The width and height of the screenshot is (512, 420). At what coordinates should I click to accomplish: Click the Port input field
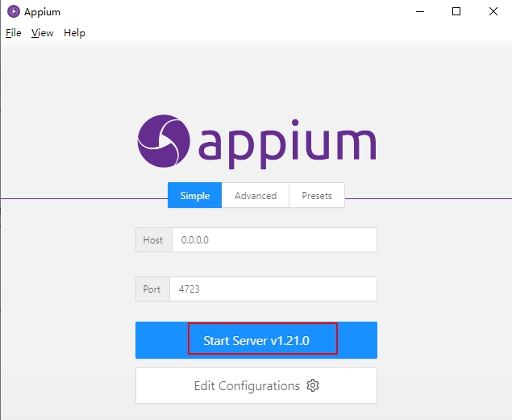(273, 289)
